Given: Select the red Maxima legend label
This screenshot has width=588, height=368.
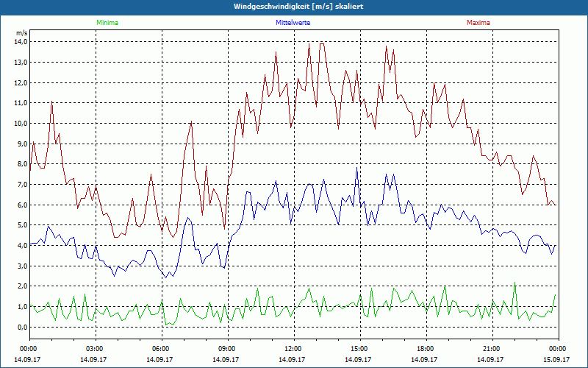Looking at the screenshot, I should coord(478,23).
